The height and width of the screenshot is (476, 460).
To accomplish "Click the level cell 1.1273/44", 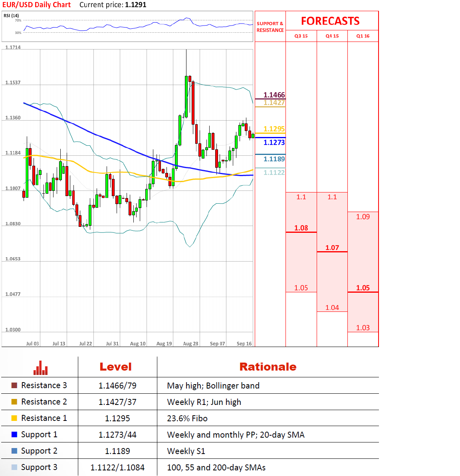I will pyautogui.click(x=117, y=435).
